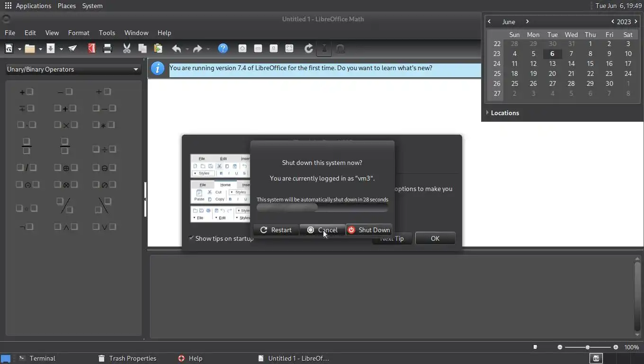Insert the cross multiplication operator
Image resolution: width=644 pixels, height=364 pixels.
(65, 125)
